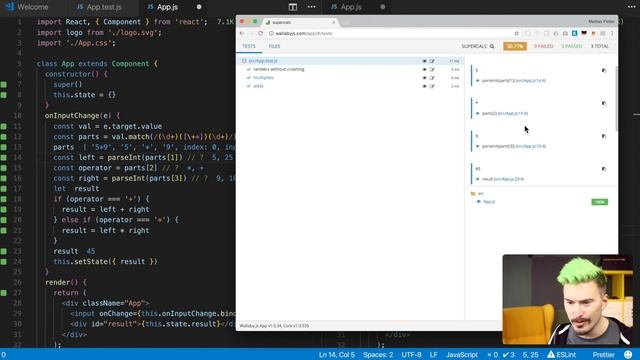Click green coverage indicator on line 27
The width and height of the screenshot is (640, 360).
[x=4, y=293]
